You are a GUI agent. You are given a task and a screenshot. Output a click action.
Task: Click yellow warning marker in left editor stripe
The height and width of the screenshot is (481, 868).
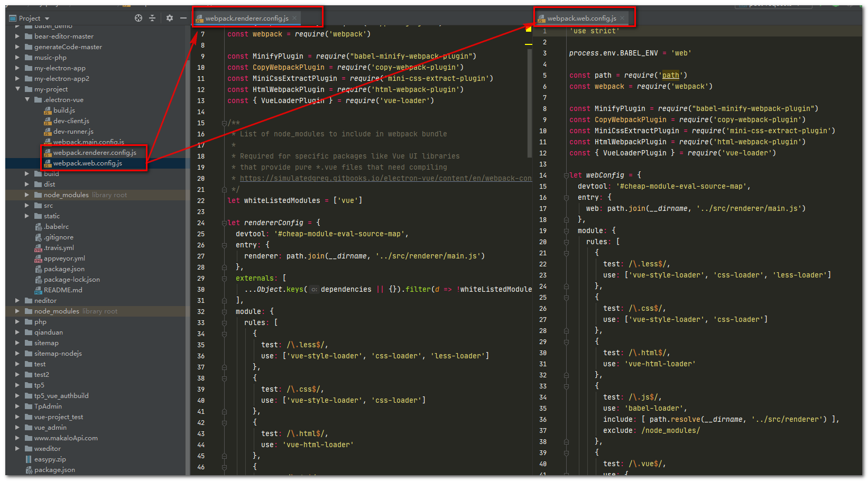[x=529, y=29]
